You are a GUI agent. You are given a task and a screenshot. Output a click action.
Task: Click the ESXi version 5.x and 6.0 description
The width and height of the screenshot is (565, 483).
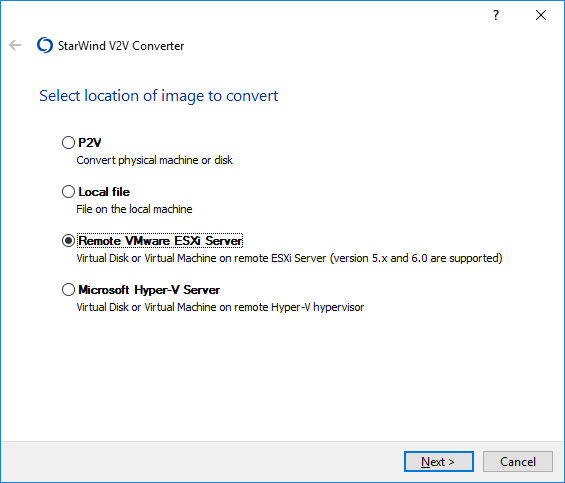point(289,258)
